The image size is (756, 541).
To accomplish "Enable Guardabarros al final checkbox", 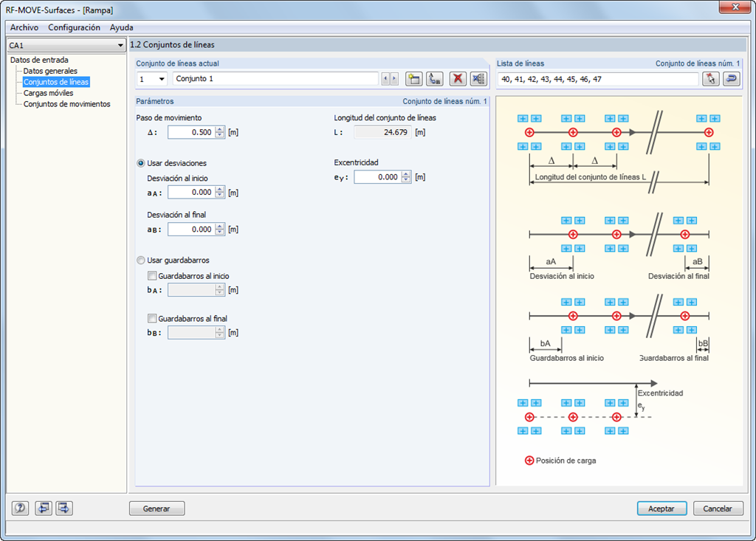I will click(152, 318).
